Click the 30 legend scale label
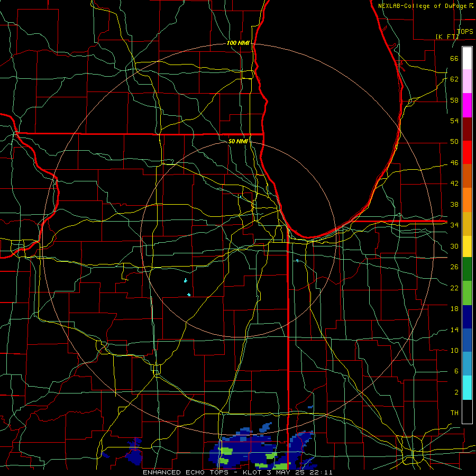 click(x=454, y=246)
